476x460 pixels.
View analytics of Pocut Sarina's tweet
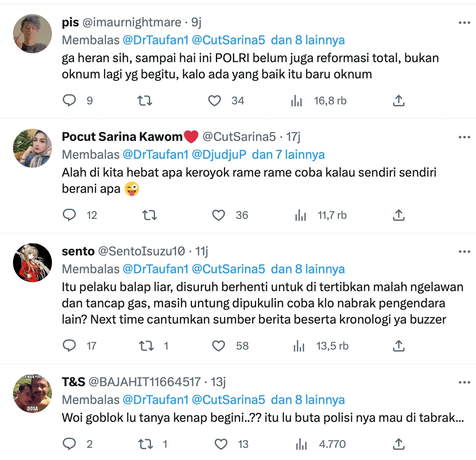(x=300, y=215)
